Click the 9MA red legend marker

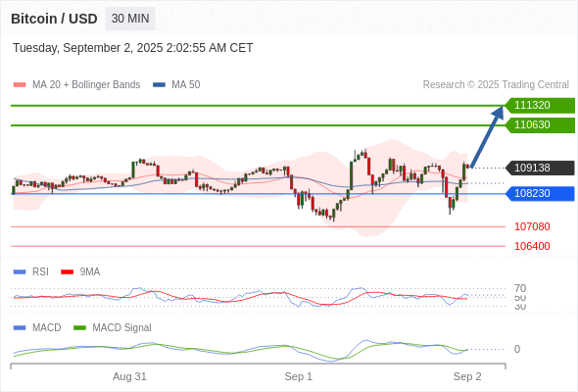pyautogui.click(x=67, y=272)
